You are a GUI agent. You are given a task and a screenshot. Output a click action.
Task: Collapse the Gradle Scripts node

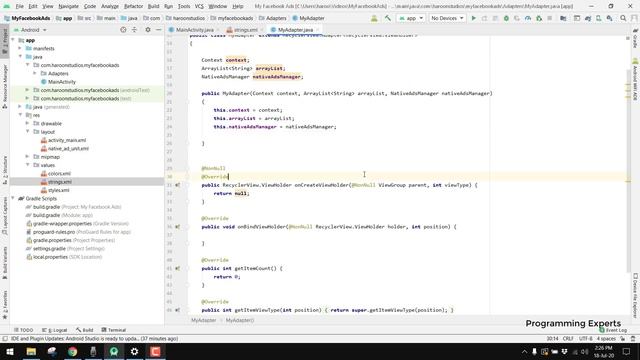point(13,198)
